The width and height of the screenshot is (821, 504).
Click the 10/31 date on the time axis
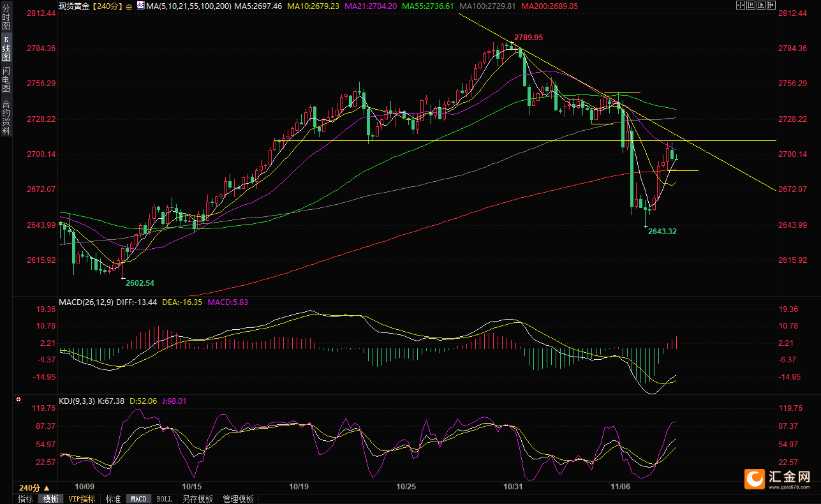[x=514, y=487]
